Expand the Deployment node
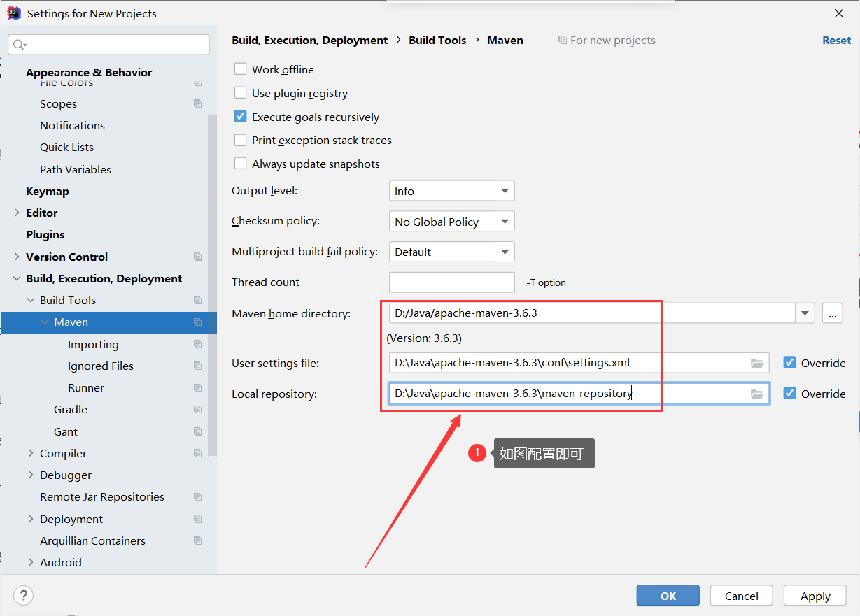The width and height of the screenshot is (860, 616). point(31,519)
